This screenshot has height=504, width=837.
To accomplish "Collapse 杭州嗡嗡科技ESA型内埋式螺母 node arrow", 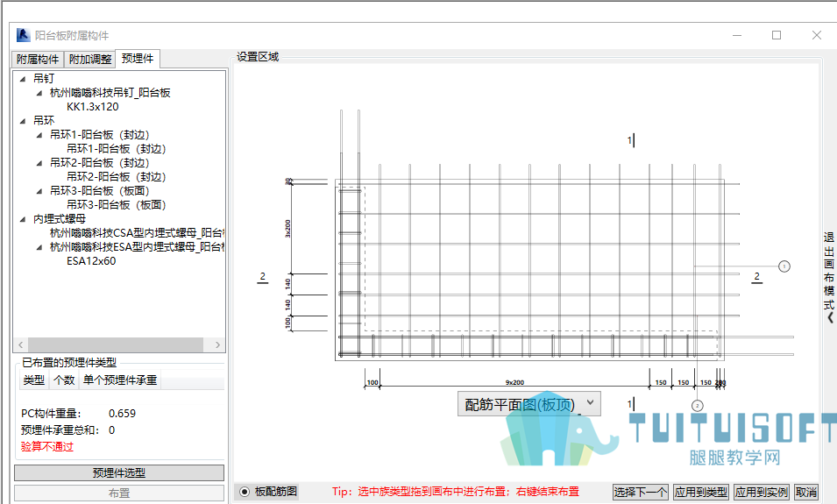I will point(39,247).
